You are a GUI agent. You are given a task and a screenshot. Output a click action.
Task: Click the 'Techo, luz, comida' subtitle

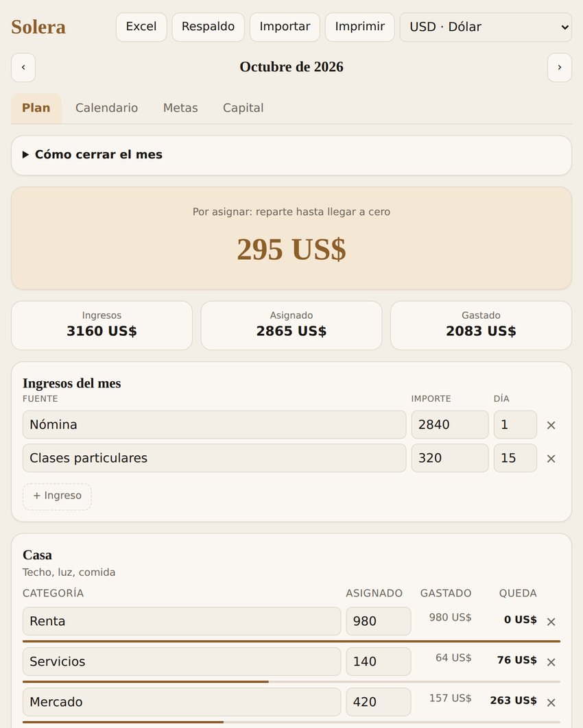tap(69, 572)
